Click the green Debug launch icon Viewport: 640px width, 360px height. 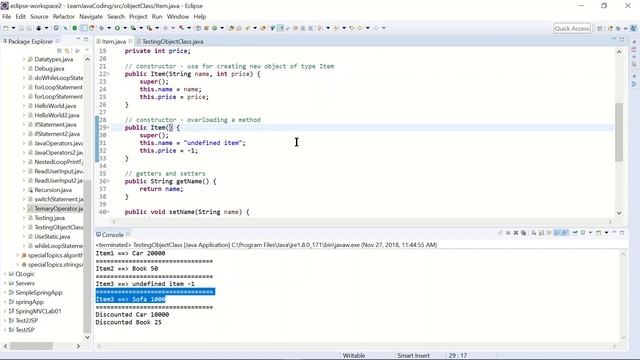pyautogui.click(x=102, y=28)
